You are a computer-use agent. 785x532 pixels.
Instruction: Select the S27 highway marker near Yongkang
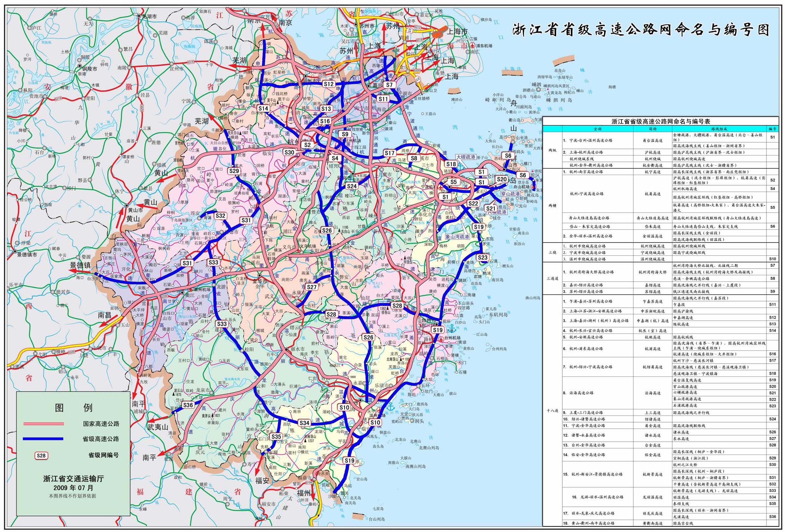click(311, 287)
